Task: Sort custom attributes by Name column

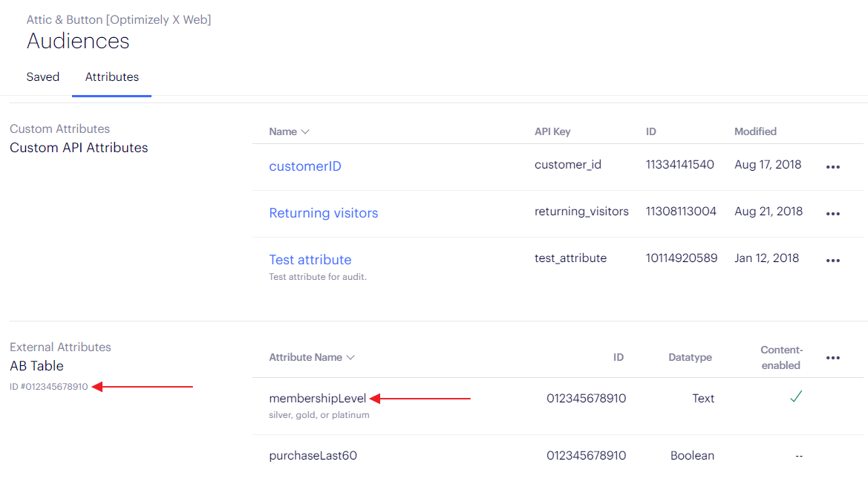Action: pos(289,131)
